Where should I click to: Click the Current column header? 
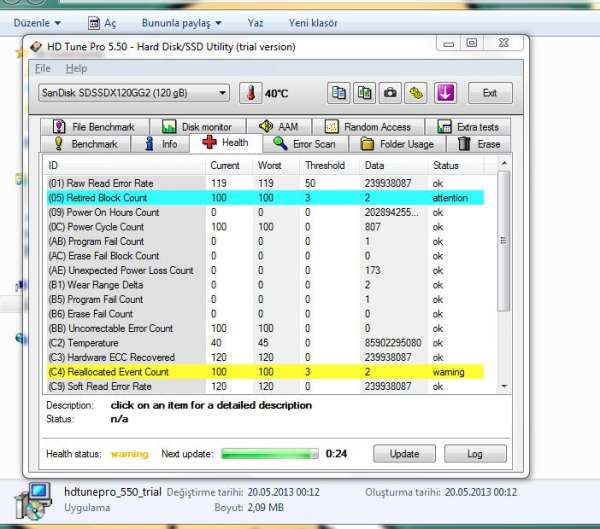[x=229, y=165]
